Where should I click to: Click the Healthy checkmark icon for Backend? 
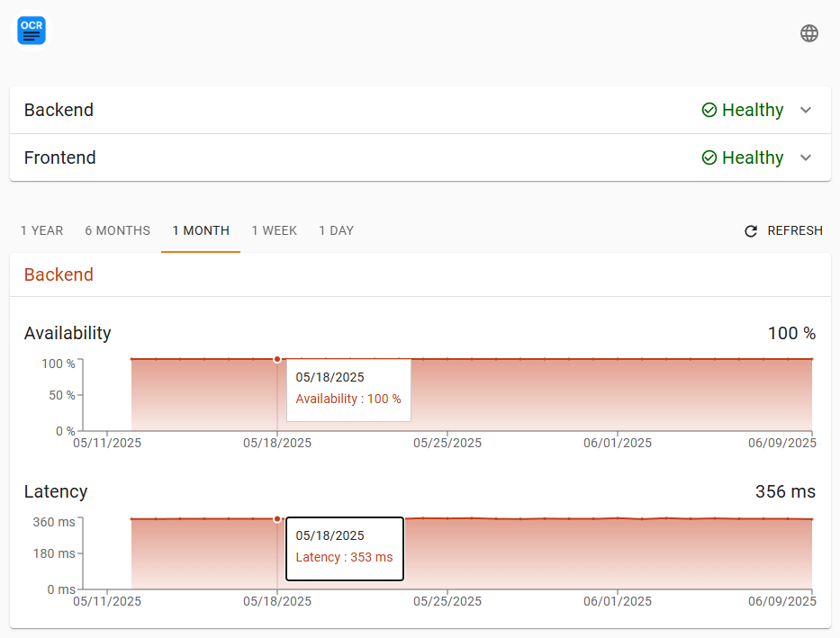(709, 110)
